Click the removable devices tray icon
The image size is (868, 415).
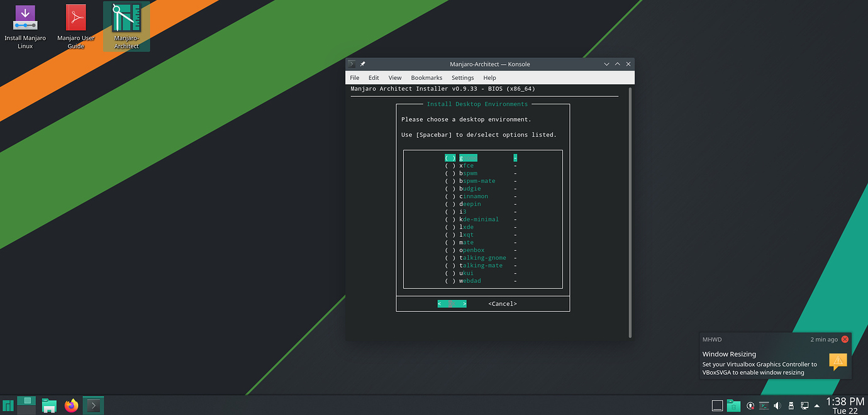coord(791,406)
